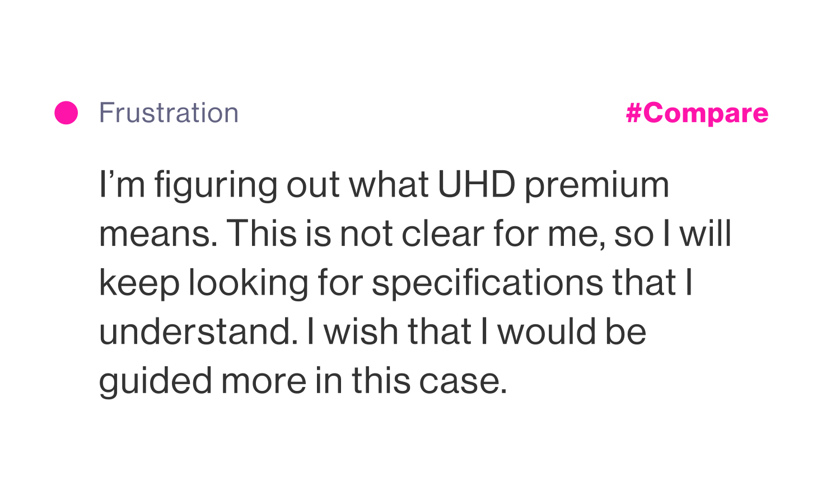Click the word This in the second line
Viewport: 840px width, 504px height.
coord(262,234)
